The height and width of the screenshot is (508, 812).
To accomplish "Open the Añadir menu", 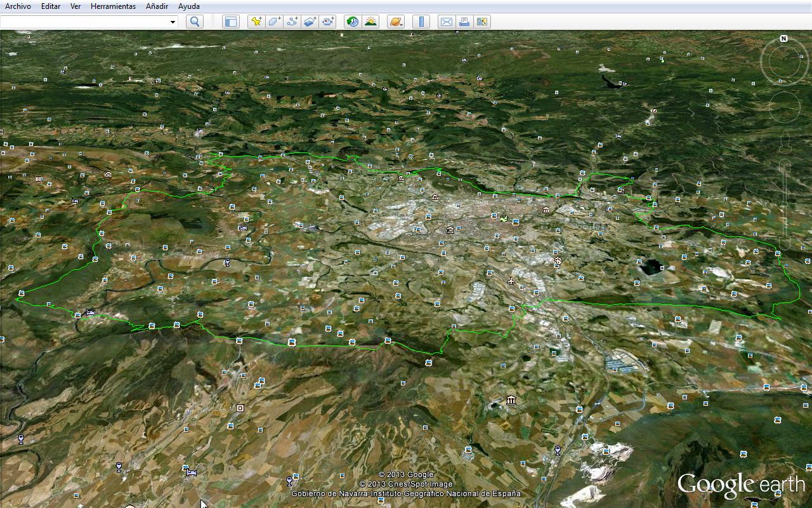I will pyautogui.click(x=157, y=6).
